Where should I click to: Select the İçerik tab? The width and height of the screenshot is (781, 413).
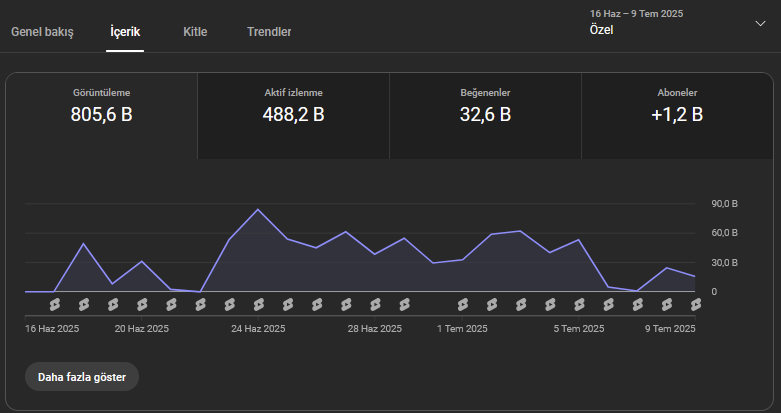(125, 32)
